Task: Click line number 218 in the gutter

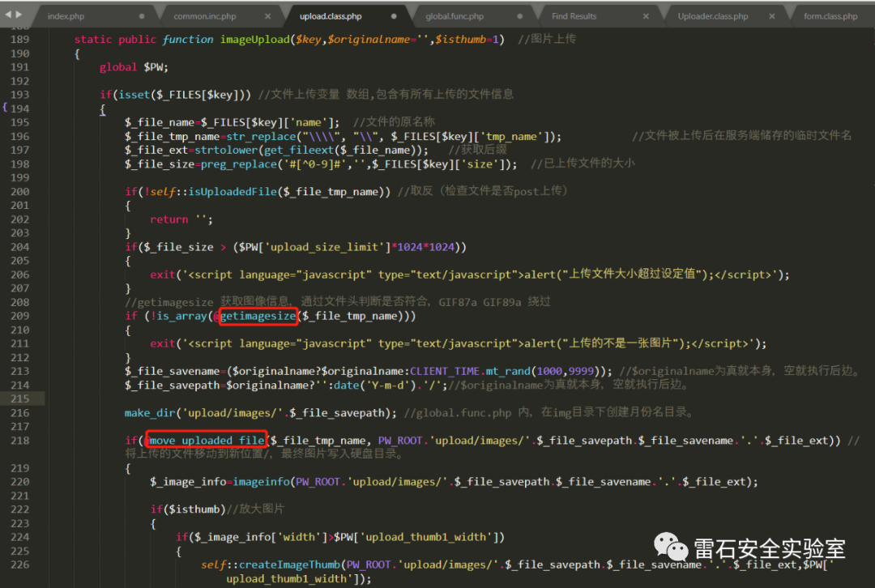Action: tap(19, 440)
